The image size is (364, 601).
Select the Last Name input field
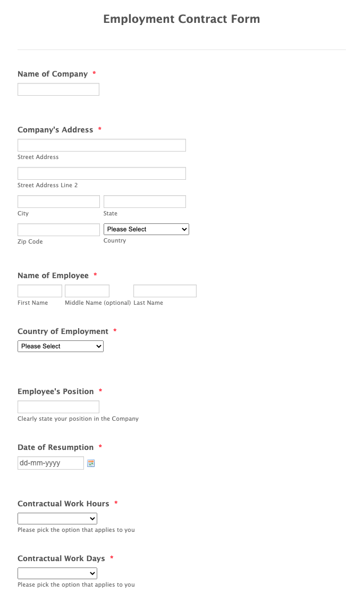(x=165, y=290)
